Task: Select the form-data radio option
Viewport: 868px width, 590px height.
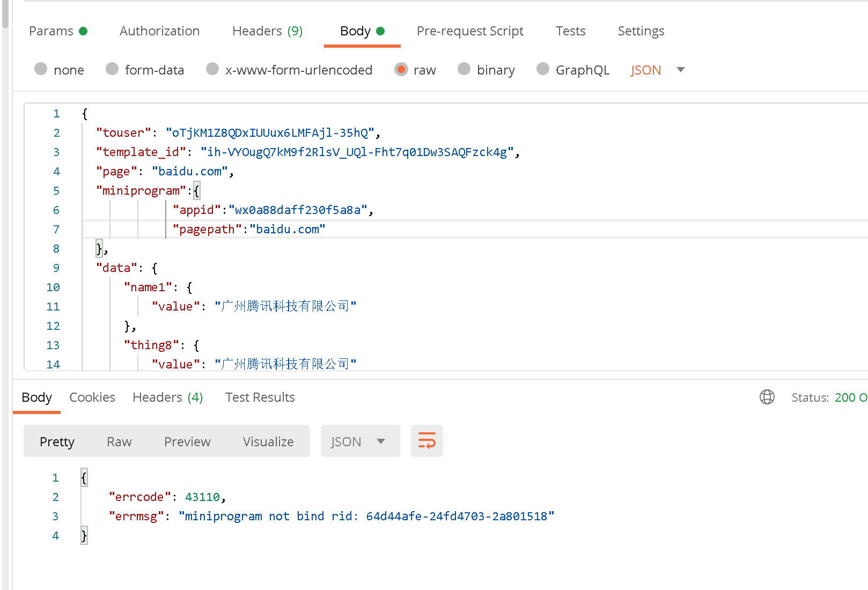Action: tap(112, 69)
